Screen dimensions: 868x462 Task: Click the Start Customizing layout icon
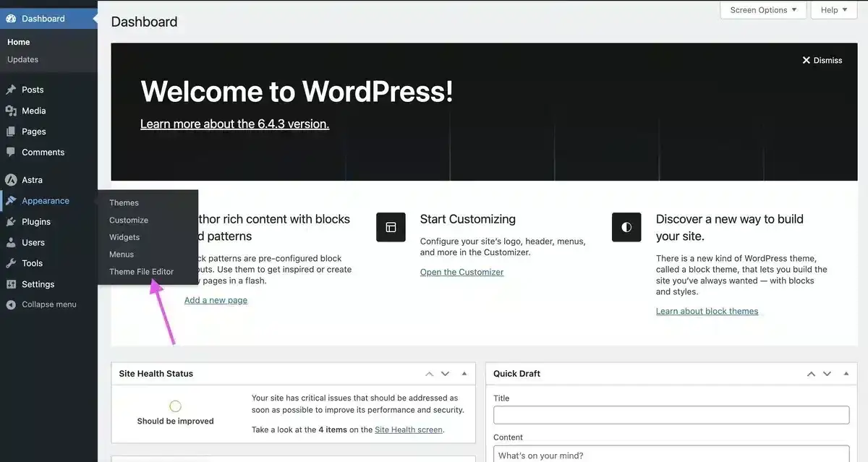click(391, 227)
